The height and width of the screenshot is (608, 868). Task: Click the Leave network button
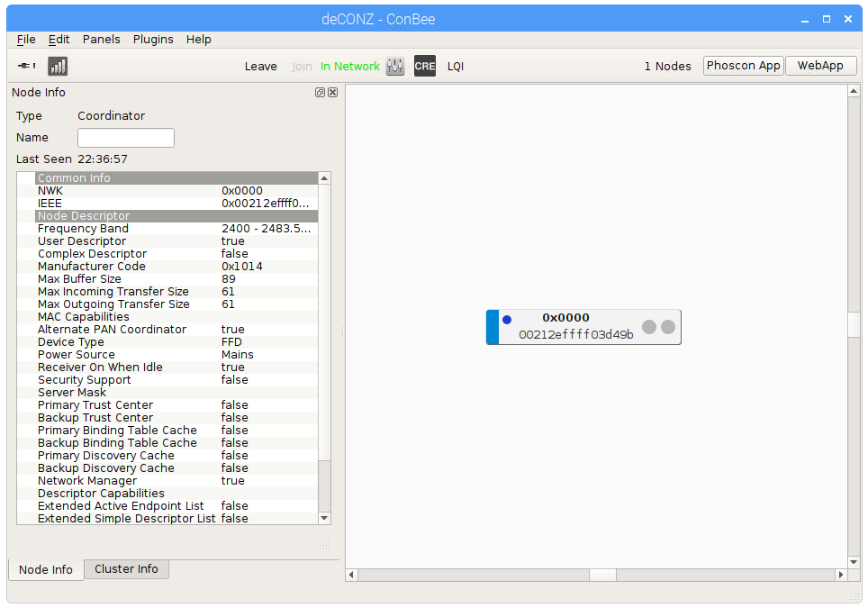click(261, 67)
